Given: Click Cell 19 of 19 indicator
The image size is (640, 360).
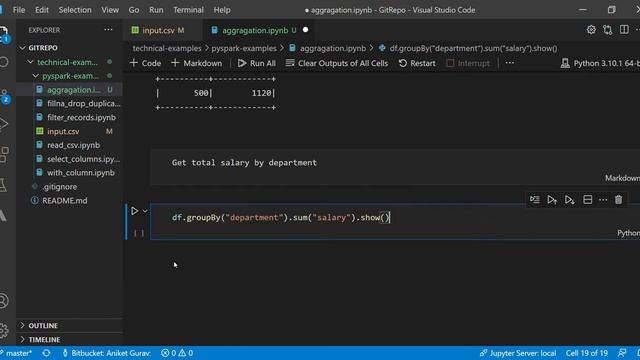Looking at the screenshot, I should [587, 353].
